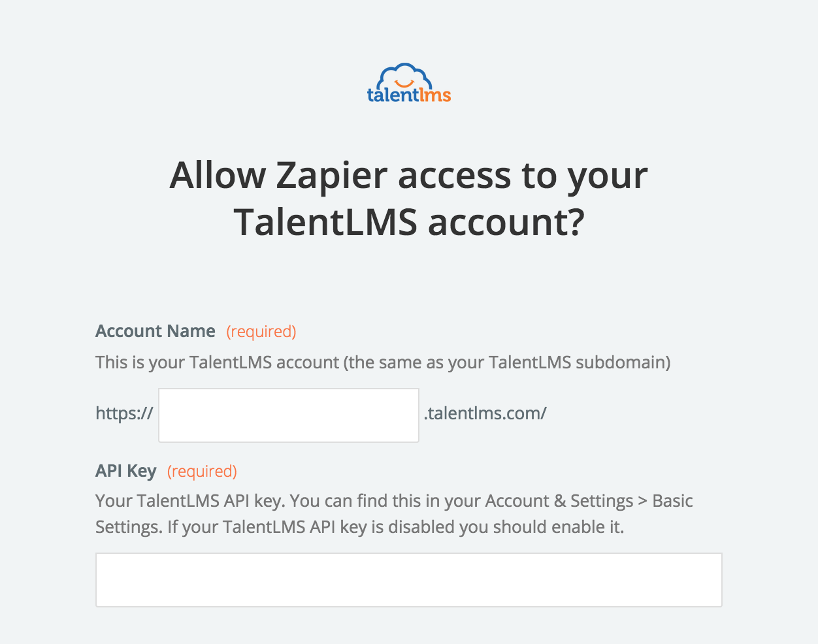
Task: Click the API Key field label
Action: tap(126, 471)
